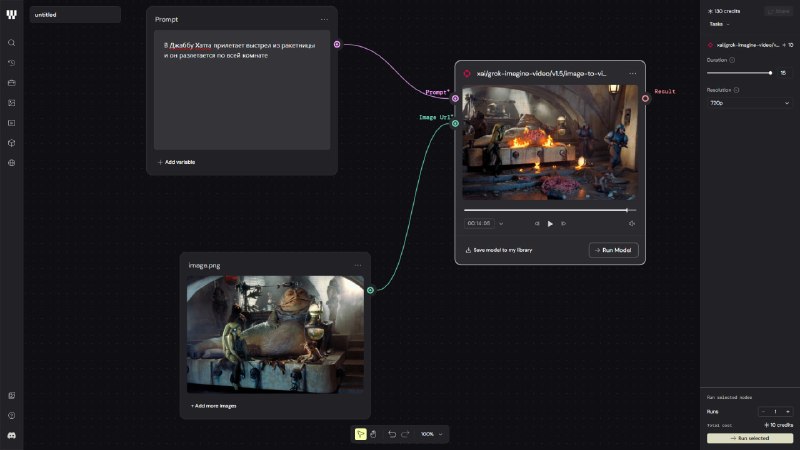Open image.png node three-dots menu

pos(358,265)
